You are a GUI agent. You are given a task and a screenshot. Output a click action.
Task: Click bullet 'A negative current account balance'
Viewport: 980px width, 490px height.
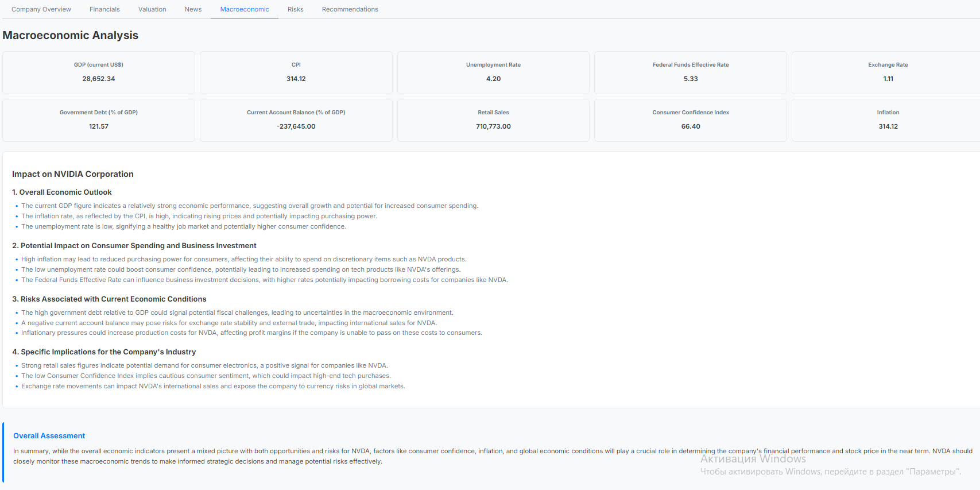pyautogui.click(x=229, y=323)
